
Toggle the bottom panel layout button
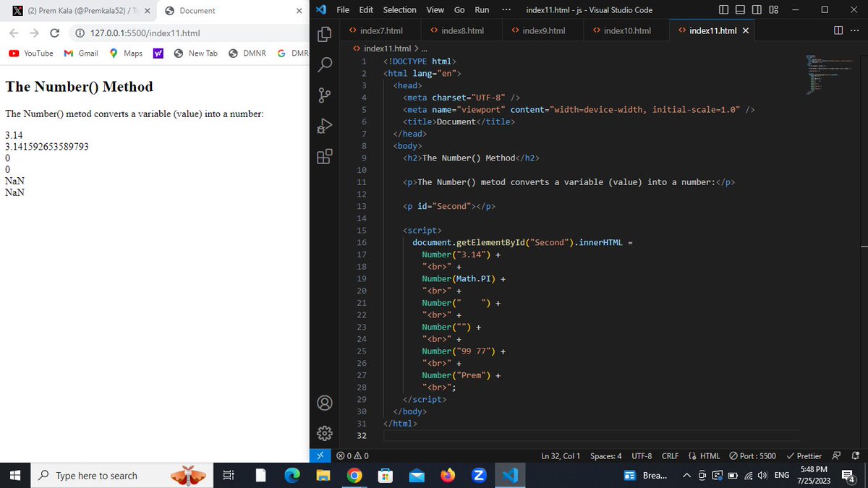741,10
